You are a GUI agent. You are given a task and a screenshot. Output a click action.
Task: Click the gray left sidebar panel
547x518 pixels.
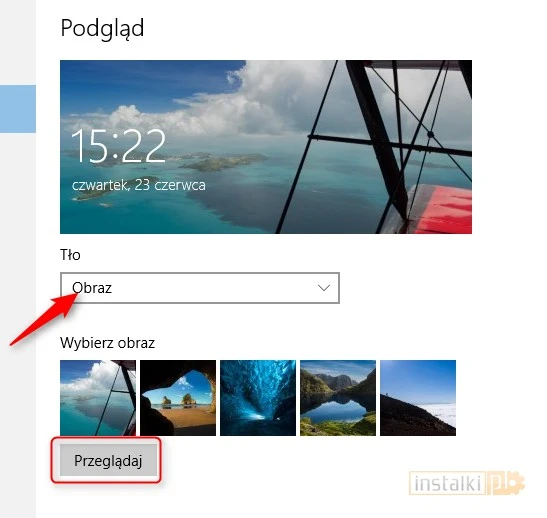click(x=18, y=314)
